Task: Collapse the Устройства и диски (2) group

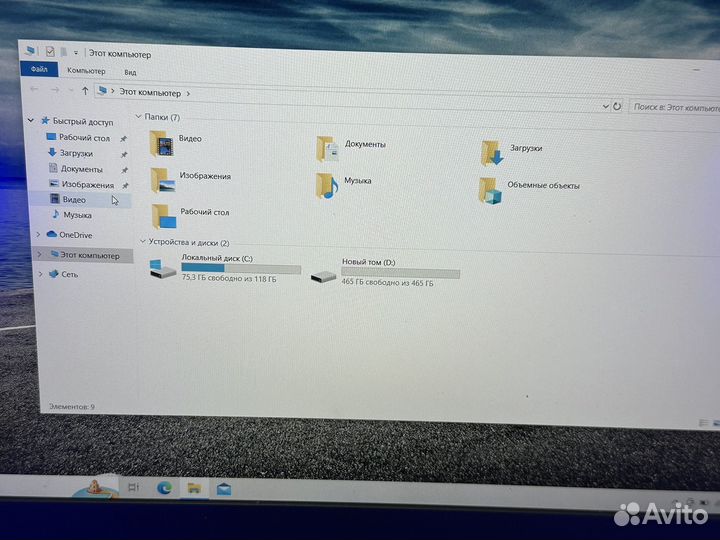Action: pyautogui.click(x=143, y=242)
